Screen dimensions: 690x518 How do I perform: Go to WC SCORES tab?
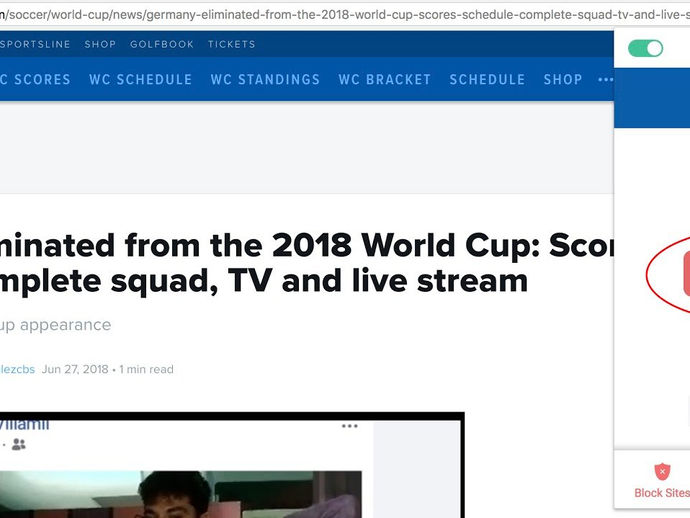35,79
